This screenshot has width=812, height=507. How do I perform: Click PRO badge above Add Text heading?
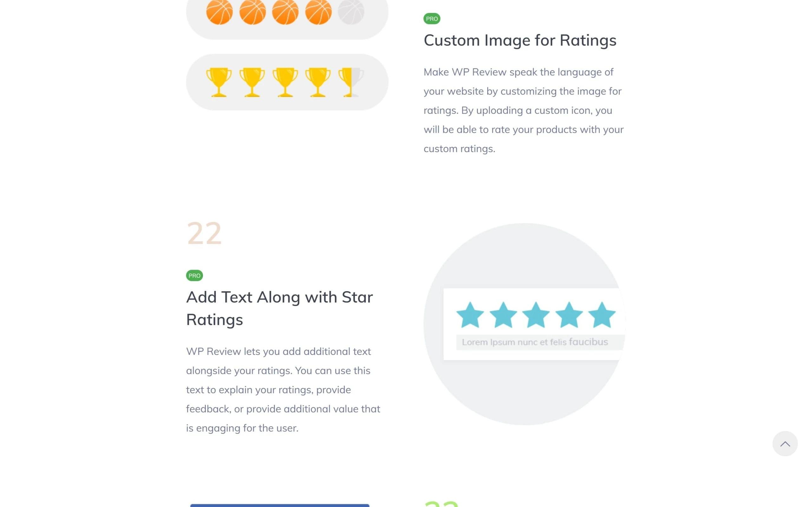click(194, 276)
